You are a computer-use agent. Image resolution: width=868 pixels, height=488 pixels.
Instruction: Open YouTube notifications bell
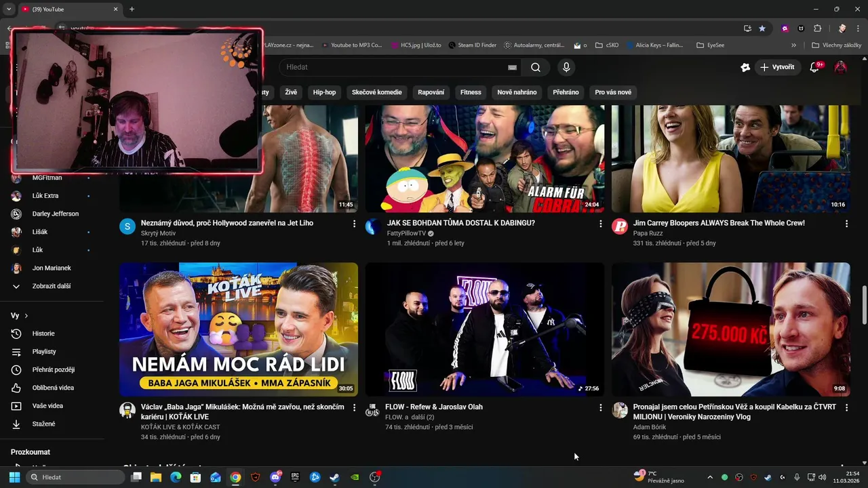[816, 67]
